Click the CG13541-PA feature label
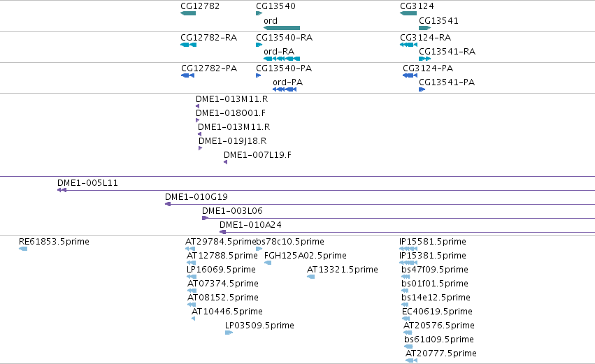595x364 pixels. 447,82
